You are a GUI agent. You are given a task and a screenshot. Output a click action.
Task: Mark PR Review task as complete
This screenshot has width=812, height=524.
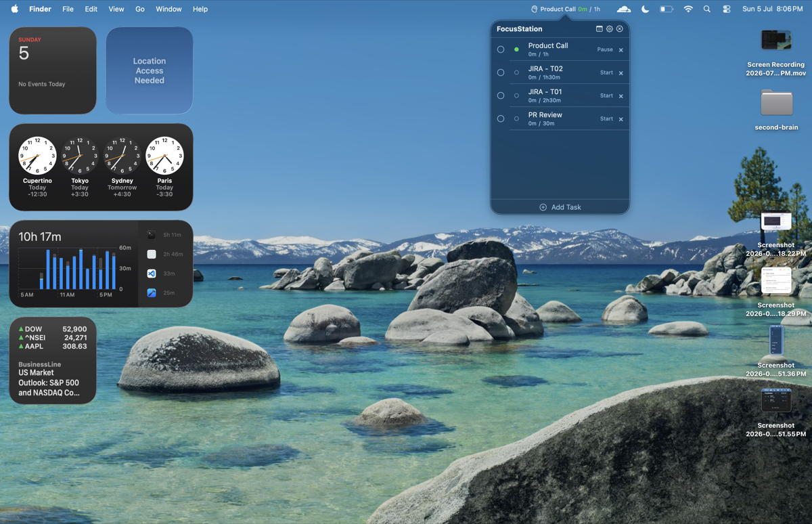point(501,118)
